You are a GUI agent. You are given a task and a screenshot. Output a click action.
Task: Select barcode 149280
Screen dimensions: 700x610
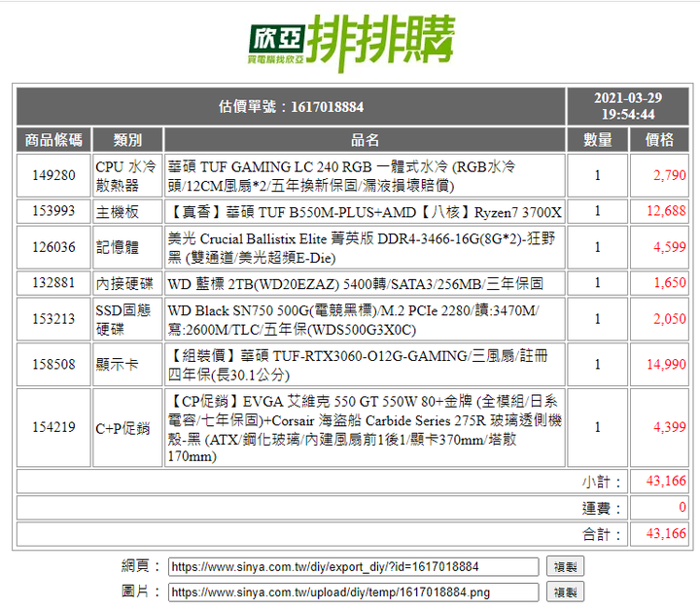coord(53,175)
